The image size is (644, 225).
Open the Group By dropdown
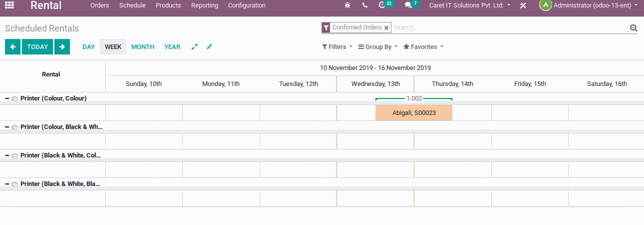coord(378,47)
